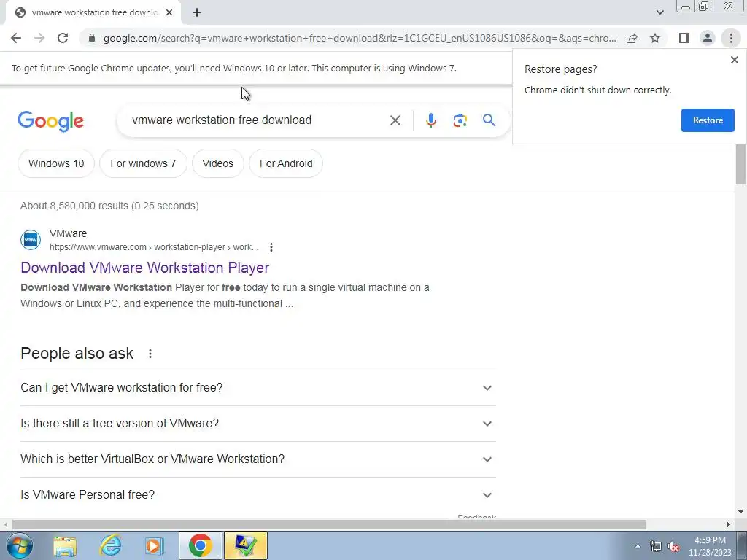The image size is (747, 560).
Task: Switch to the Videos filter
Action: click(x=217, y=163)
